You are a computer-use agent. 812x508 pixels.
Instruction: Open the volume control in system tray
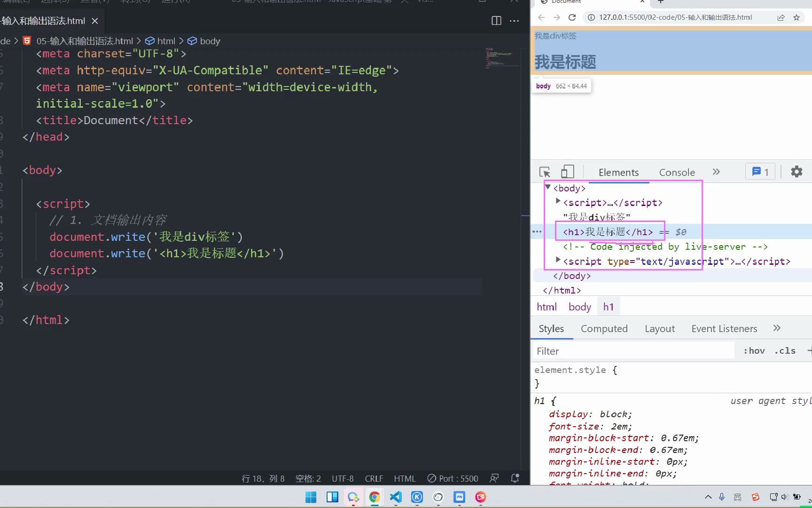click(x=784, y=497)
